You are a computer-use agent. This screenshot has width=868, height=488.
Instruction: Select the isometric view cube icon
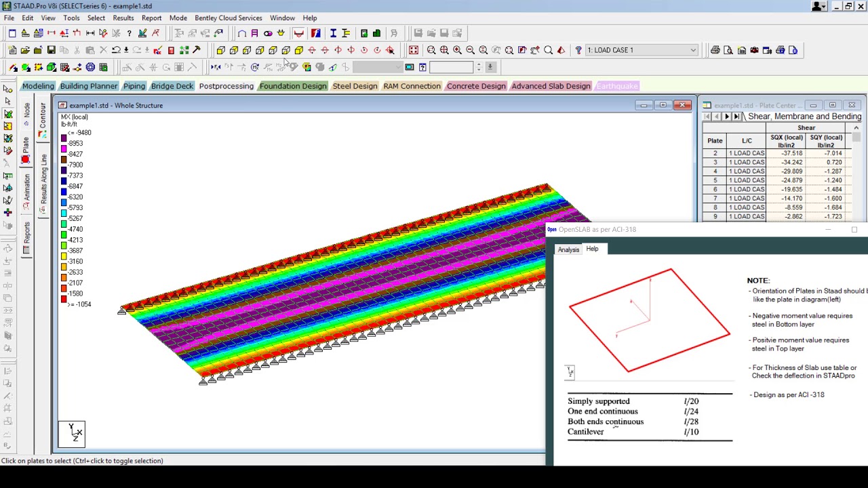tap(298, 50)
